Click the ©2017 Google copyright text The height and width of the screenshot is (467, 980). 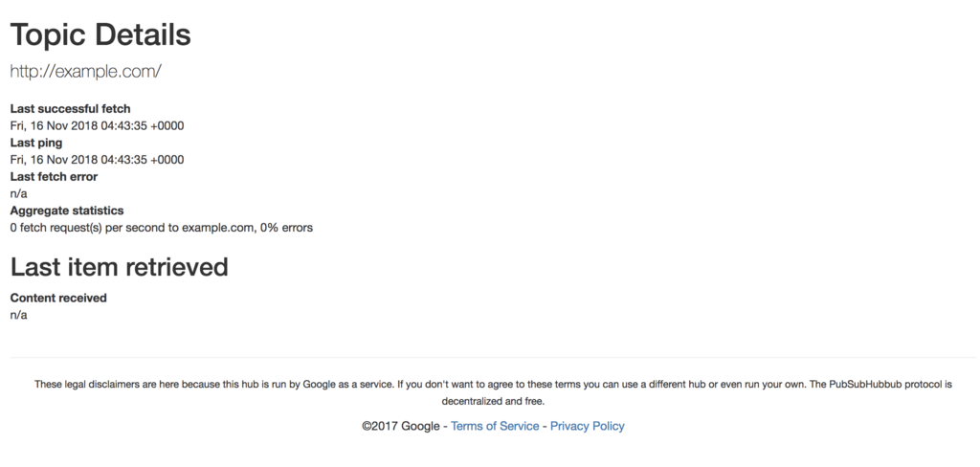[x=401, y=427]
